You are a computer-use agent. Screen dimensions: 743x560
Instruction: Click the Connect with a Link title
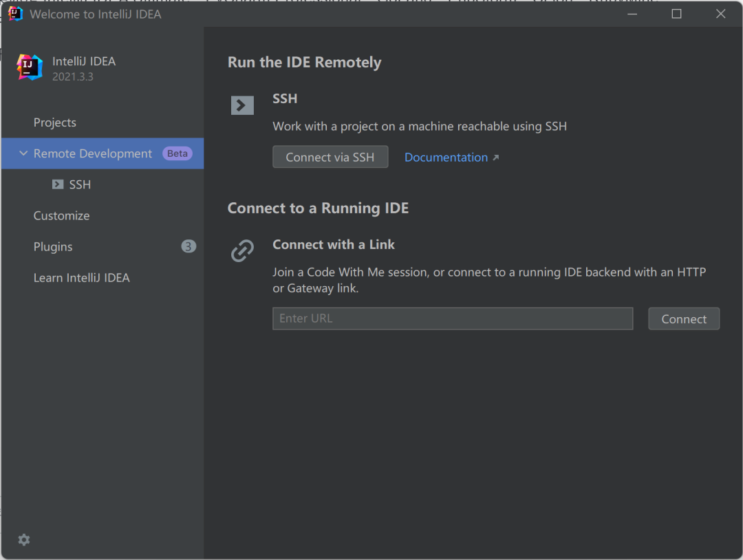tap(334, 244)
